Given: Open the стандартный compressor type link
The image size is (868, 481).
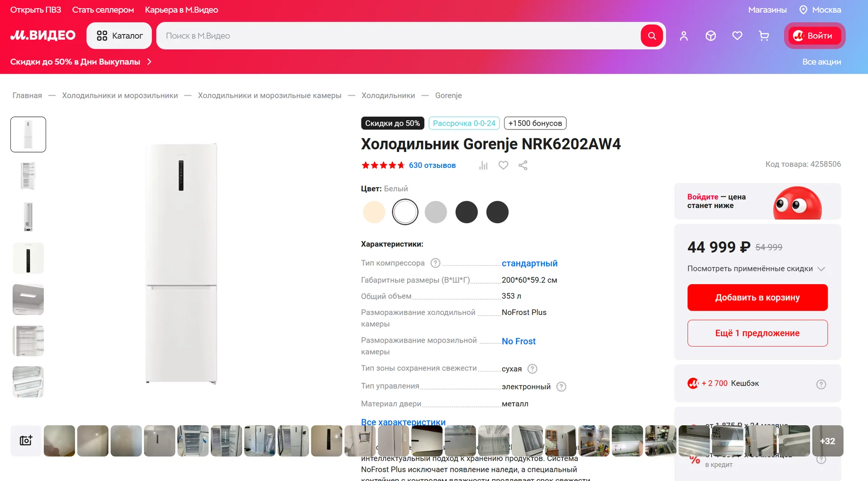Looking at the screenshot, I should tap(529, 263).
